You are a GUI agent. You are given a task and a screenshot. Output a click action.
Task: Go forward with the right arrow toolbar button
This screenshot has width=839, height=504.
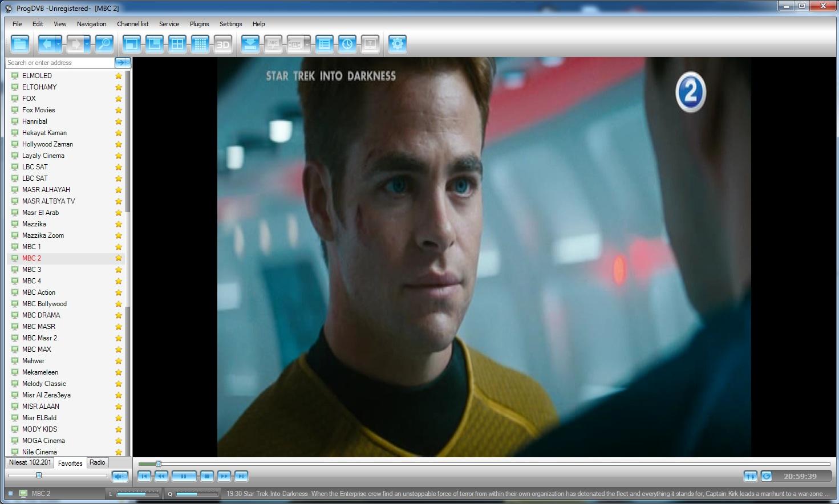tap(75, 44)
